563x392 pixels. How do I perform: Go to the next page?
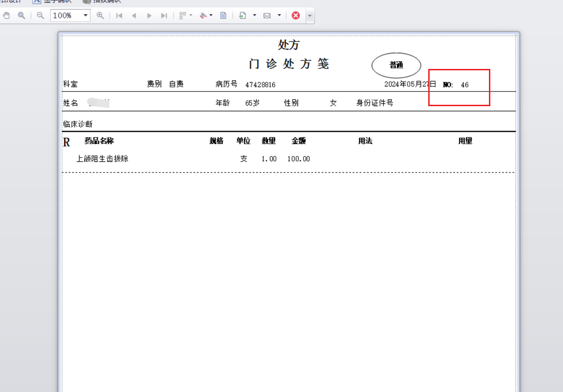149,16
